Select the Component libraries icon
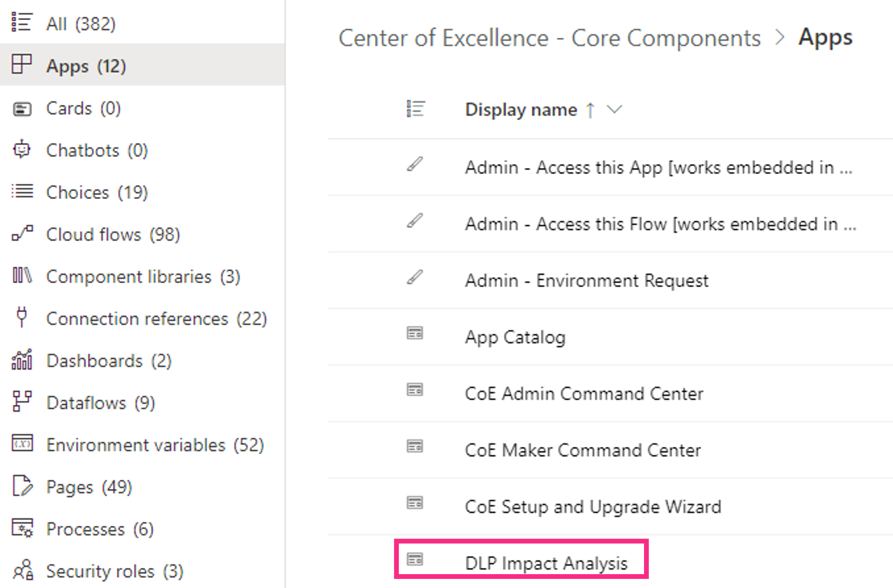 coord(22,276)
